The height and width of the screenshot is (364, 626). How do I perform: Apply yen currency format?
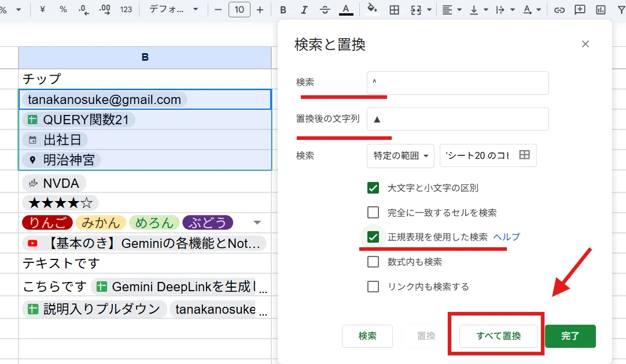pos(42,9)
